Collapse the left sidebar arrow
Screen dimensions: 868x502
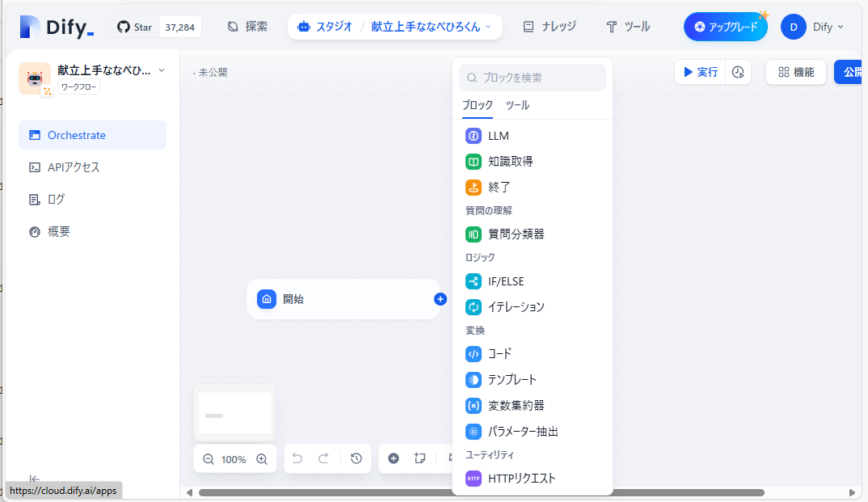tap(34, 479)
